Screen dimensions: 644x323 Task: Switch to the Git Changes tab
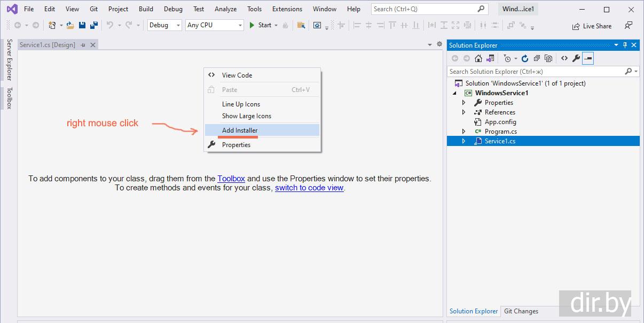coord(521,311)
